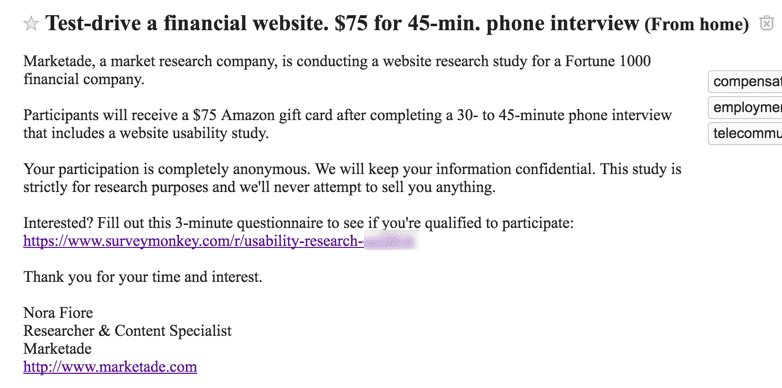Select the compensation attribute tag
This screenshot has height=388, width=782.
click(745, 81)
